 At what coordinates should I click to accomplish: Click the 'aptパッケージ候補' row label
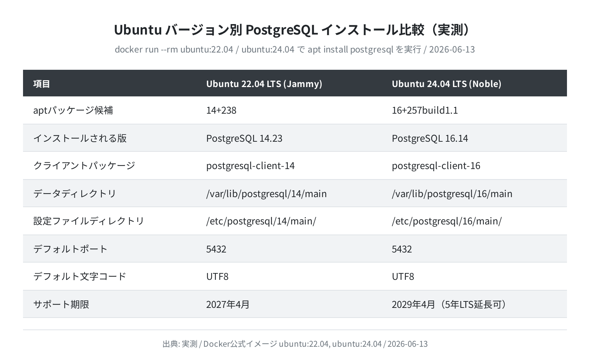tap(73, 110)
